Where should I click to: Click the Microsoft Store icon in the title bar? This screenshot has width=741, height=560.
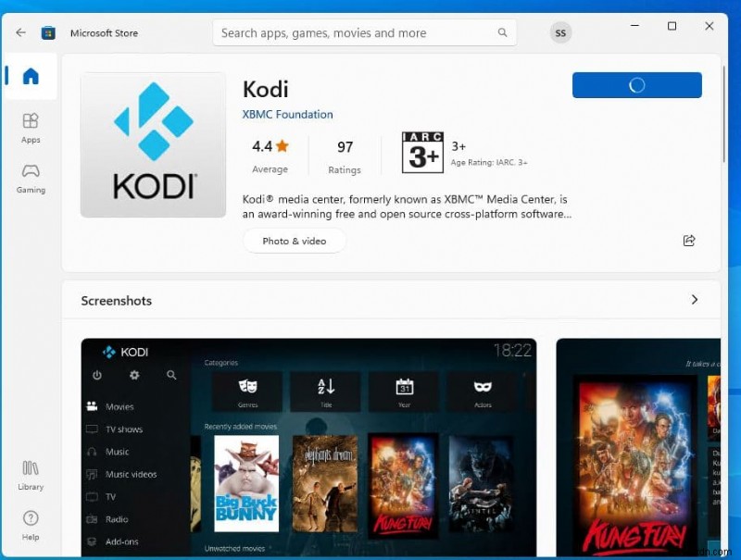click(47, 32)
